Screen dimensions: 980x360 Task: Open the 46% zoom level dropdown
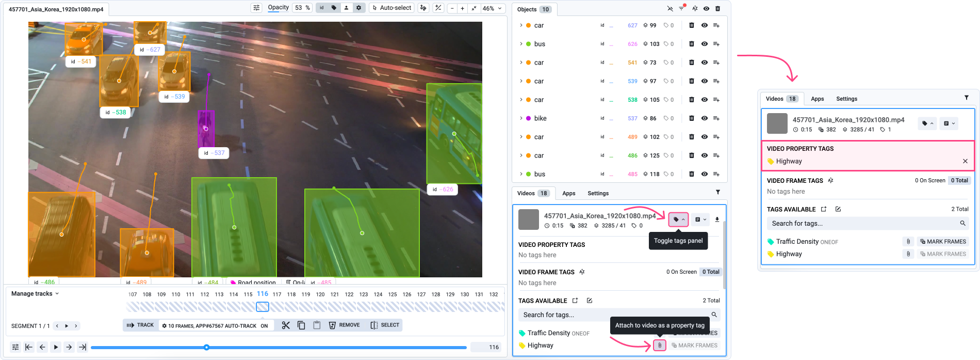tap(492, 8)
